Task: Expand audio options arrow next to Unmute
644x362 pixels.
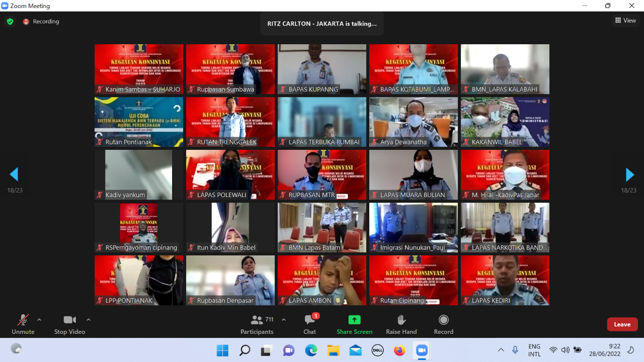Action: coord(39,320)
